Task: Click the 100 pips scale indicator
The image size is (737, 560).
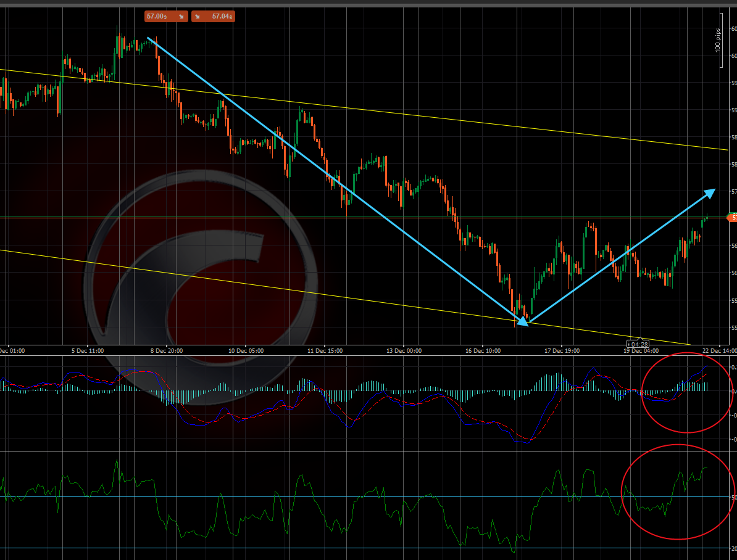Action: [719, 41]
